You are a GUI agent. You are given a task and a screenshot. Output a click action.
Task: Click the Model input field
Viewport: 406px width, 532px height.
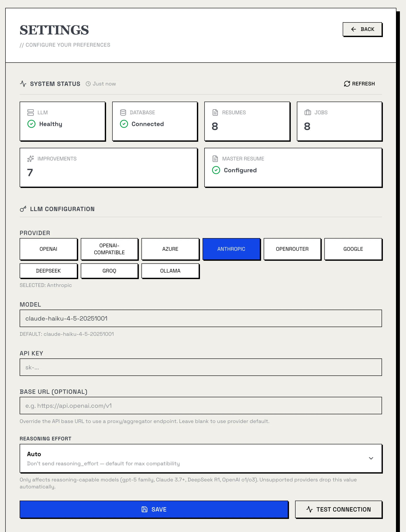[x=201, y=318]
